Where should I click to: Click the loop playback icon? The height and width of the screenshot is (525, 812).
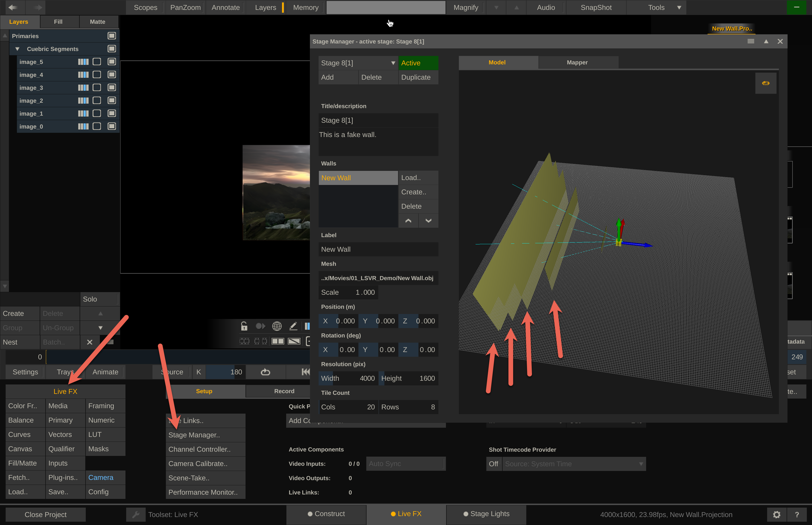265,372
